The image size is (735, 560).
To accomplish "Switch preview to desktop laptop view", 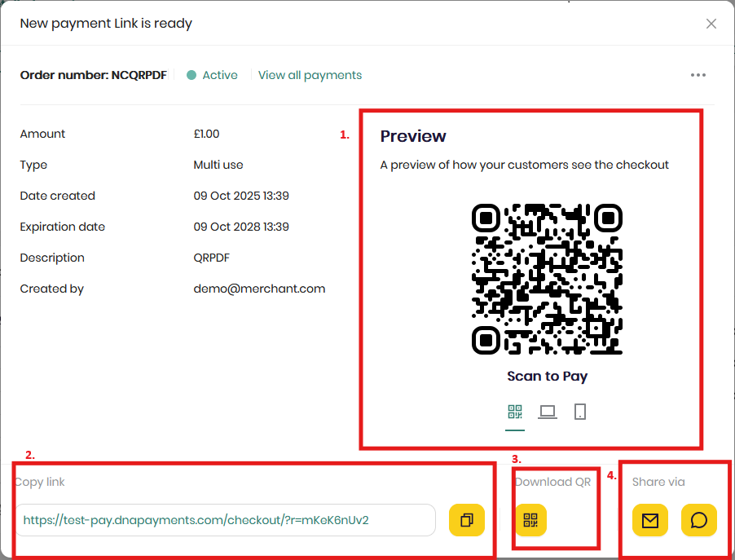I will click(548, 412).
